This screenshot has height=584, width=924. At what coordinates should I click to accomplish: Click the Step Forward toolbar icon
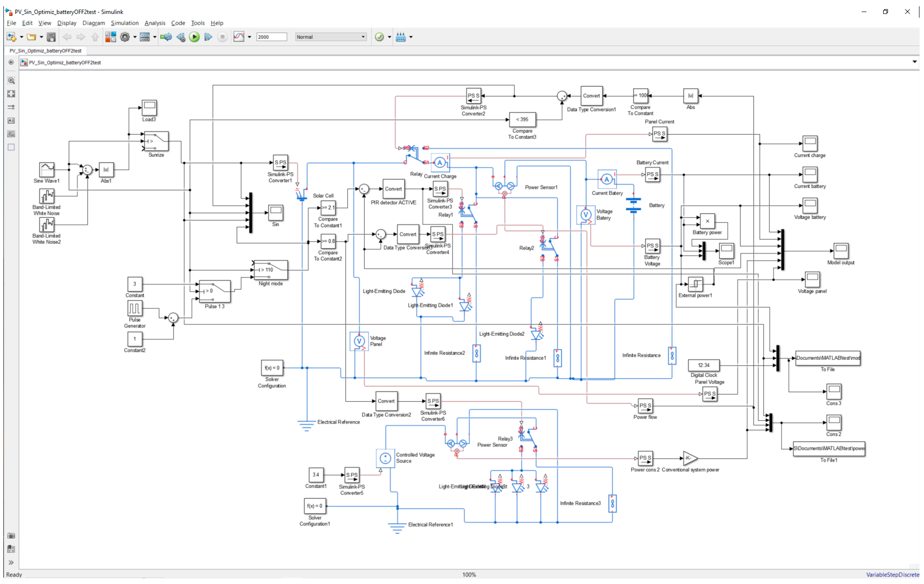click(208, 37)
